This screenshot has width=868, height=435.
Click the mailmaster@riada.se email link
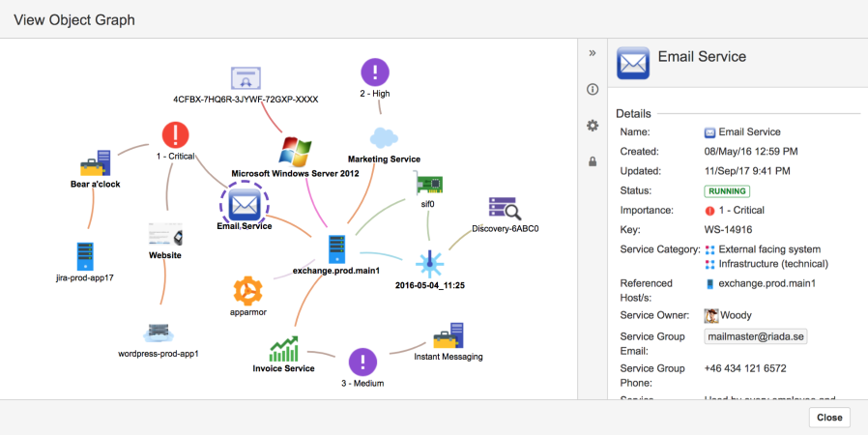pyautogui.click(x=756, y=336)
